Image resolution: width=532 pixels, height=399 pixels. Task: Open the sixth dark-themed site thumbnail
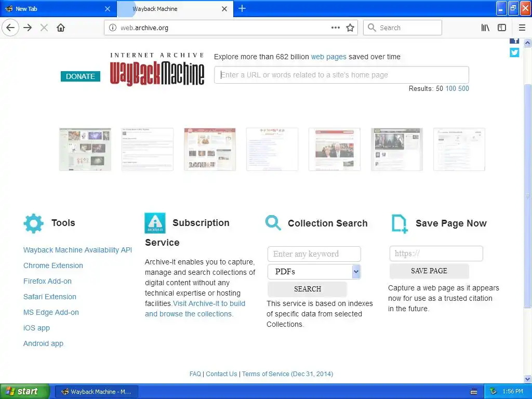(x=396, y=149)
